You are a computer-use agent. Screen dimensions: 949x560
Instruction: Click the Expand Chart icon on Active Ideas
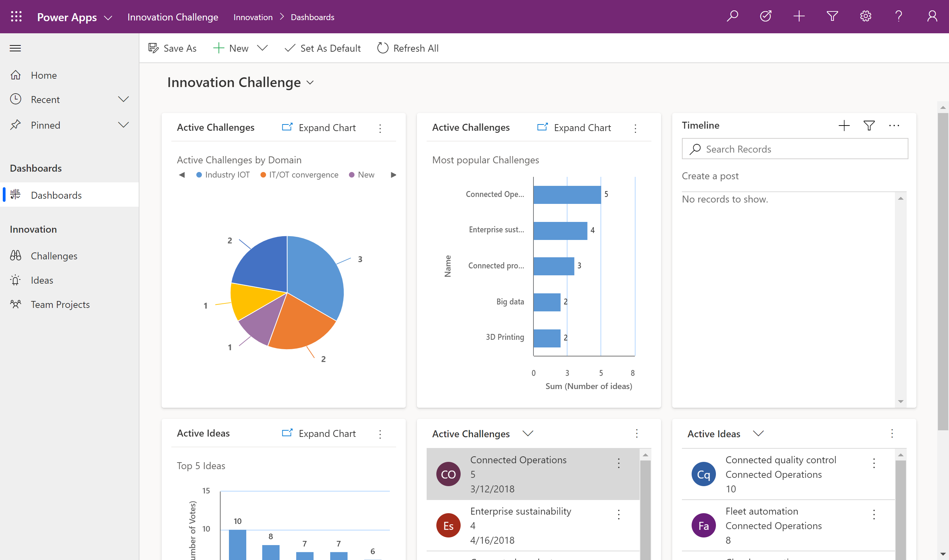[x=287, y=434]
